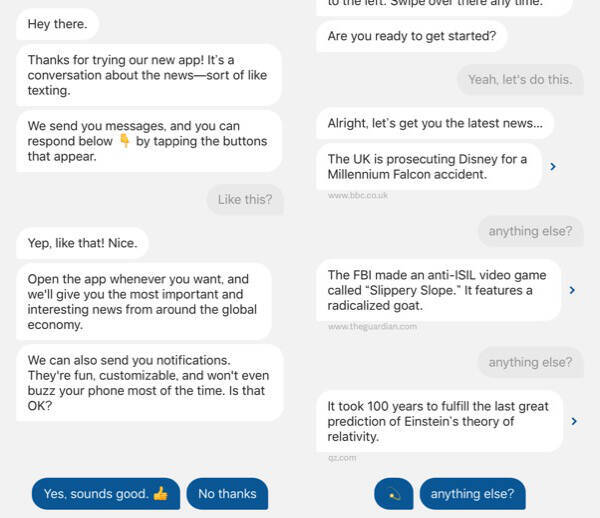Expand the FBI Slippery Slope story chevron
The image size is (600, 518).
coord(572,290)
